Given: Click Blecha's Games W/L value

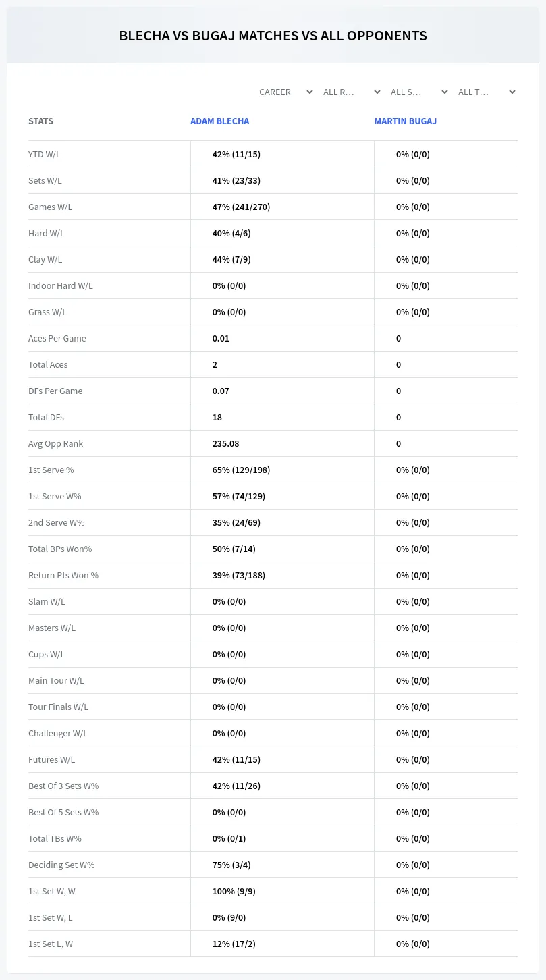Looking at the screenshot, I should (241, 207).
